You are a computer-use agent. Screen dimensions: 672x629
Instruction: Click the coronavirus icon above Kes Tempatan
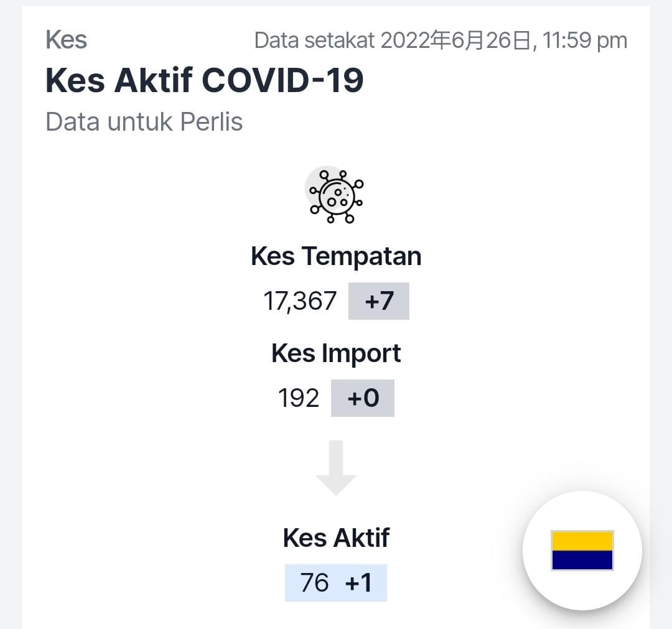(335, 195)
